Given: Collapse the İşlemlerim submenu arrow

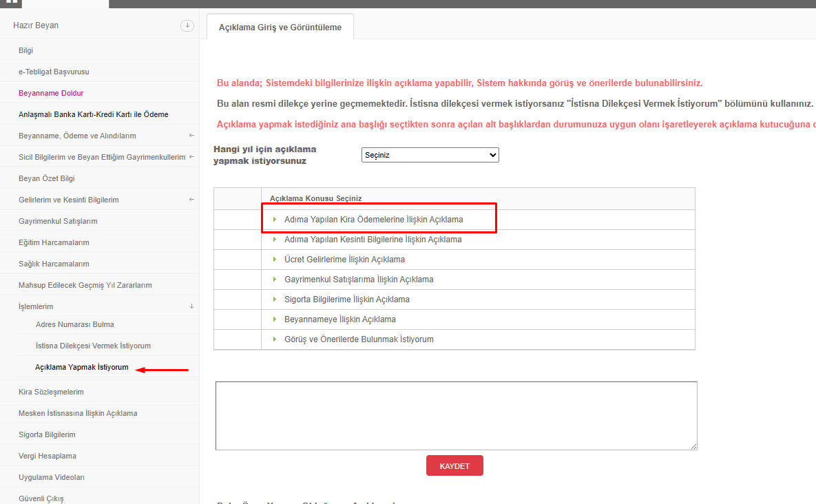Looking at the screenshot, I should pyautogui.click(x=191, y=306).
